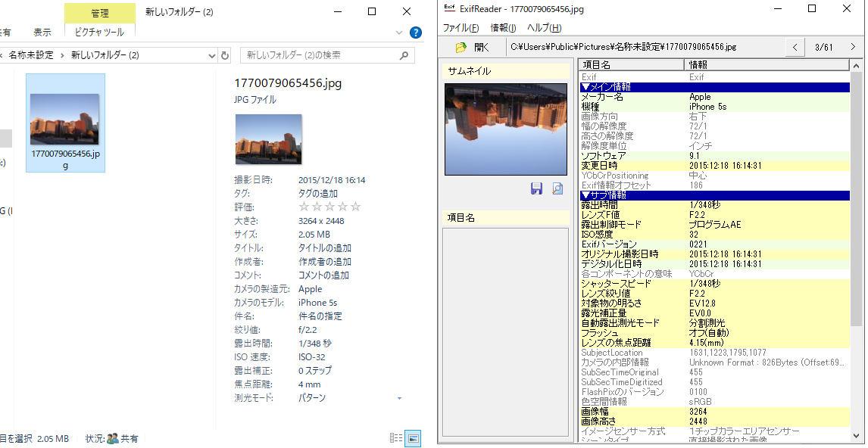Click タグの追加 in the details pane
Image resolution: width=868 pixels, height=448 pixels.
point(317,193)
